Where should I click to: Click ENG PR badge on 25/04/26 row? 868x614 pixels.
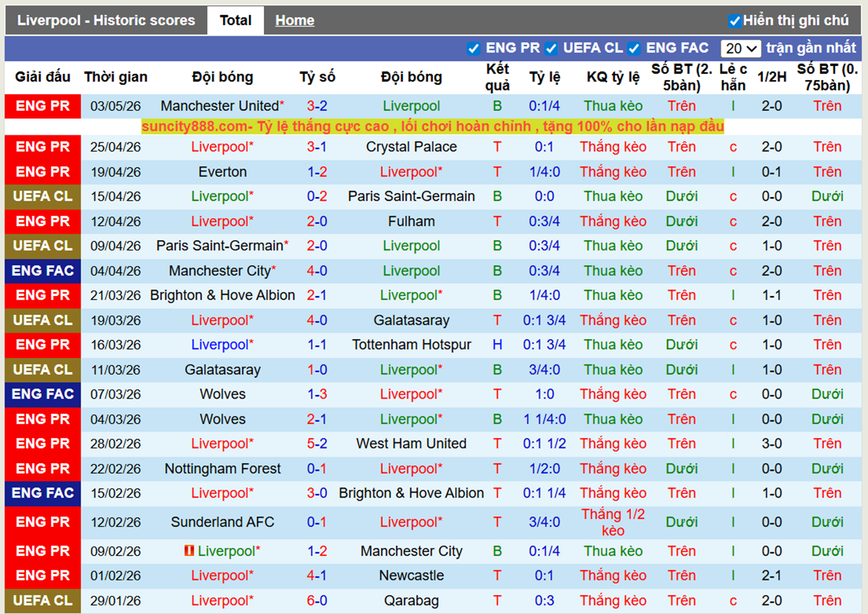point(43,147)
